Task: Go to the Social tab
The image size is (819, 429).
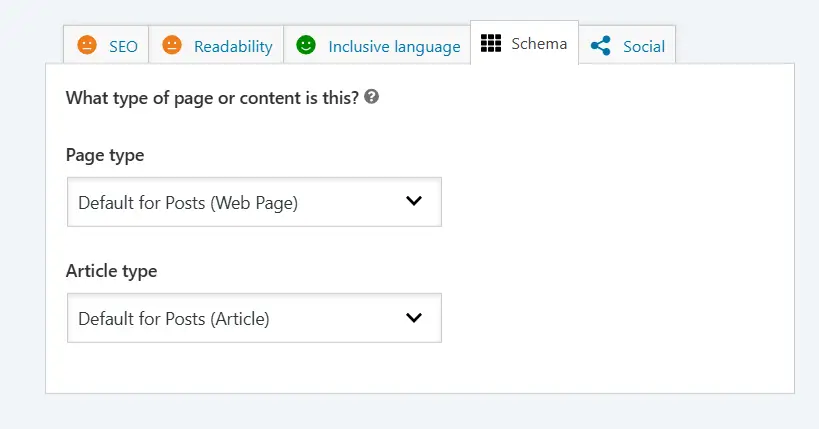Action: (627, 45)
